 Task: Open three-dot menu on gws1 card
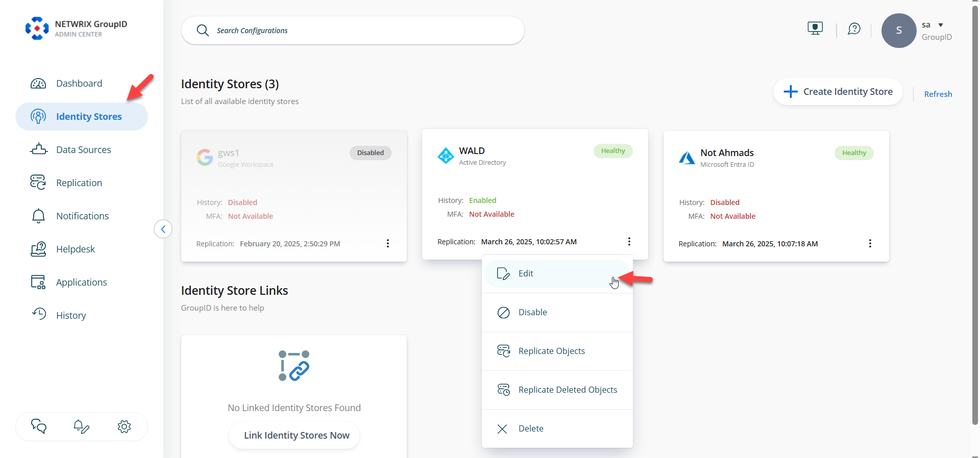387,244
